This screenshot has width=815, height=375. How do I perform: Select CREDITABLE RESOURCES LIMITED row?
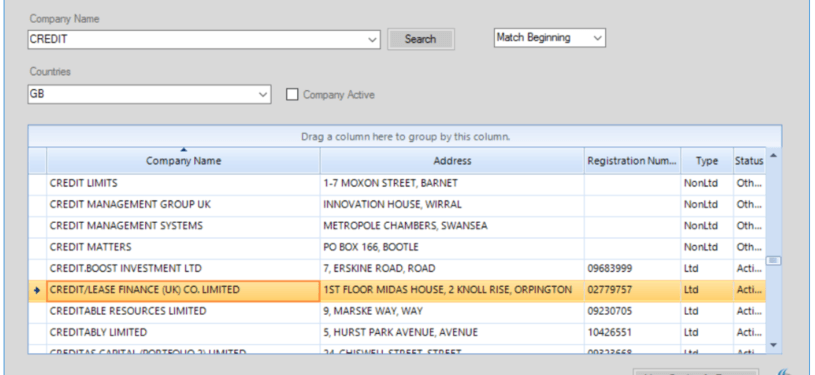[397, 311]
